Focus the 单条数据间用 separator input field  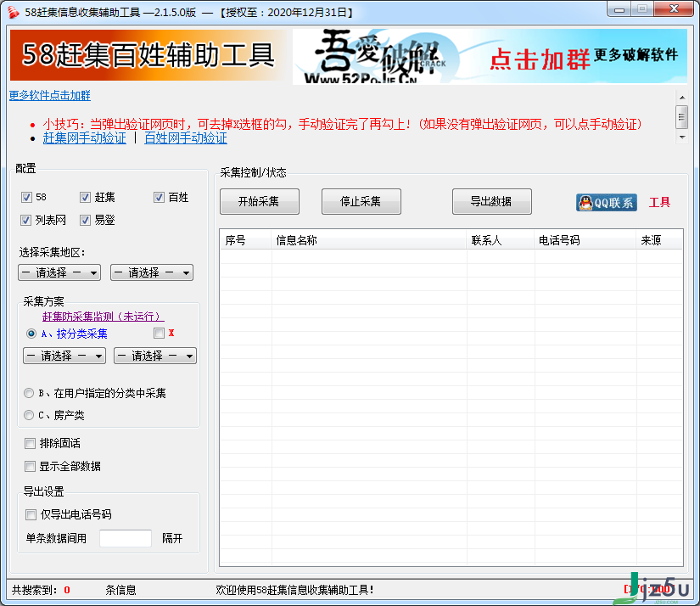(x=126, y=538)
